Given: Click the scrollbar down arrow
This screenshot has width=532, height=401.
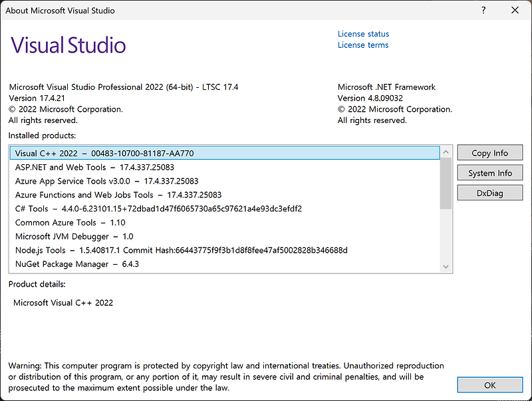Looking at the screenshot, I should pyautogui.click(x=446, y=265).
